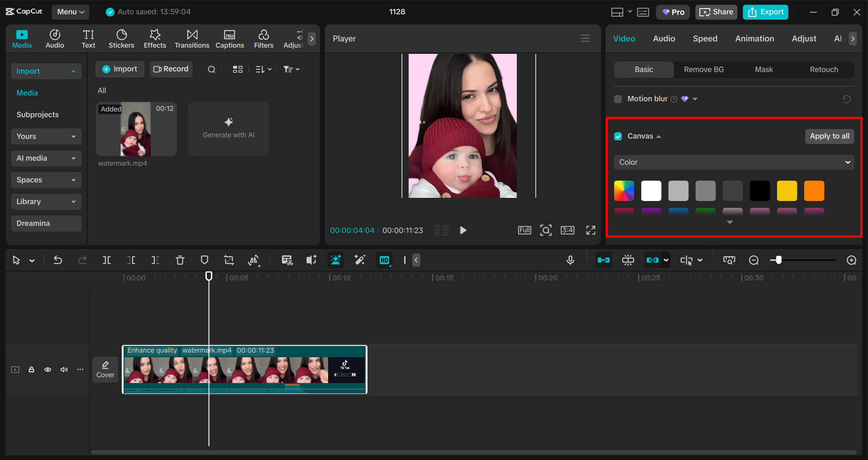Open the Transitions panel
Image resolution: width=868 pixels, height=460 pixels.
(x=192, y=38)
